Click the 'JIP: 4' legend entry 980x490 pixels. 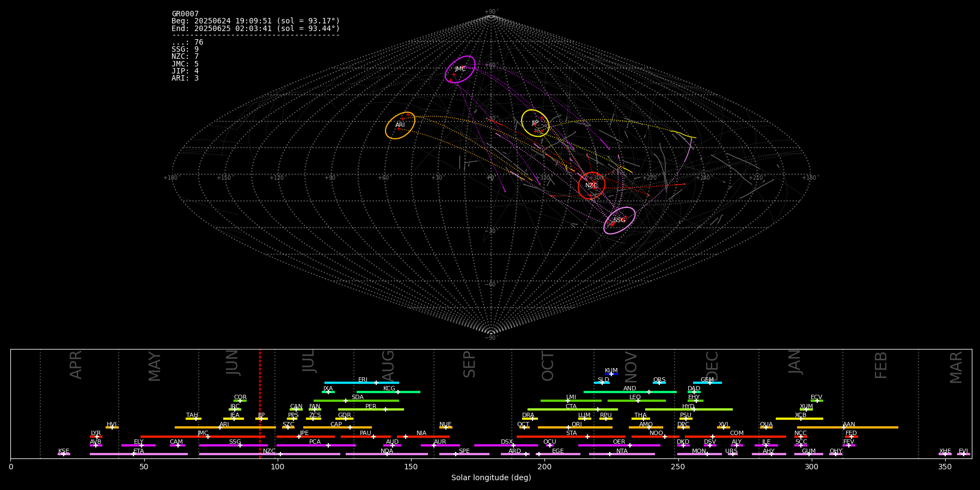185,71
